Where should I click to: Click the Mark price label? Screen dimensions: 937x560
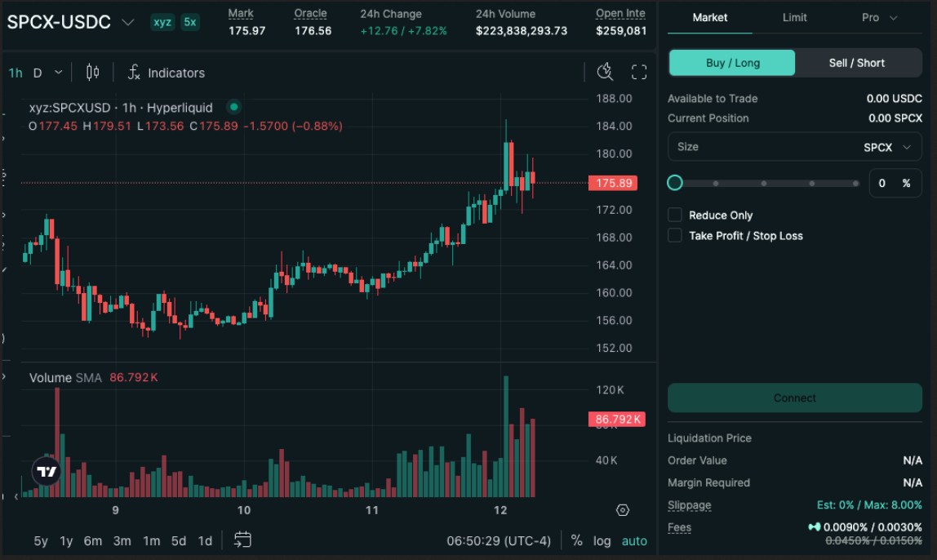point(241,13)
